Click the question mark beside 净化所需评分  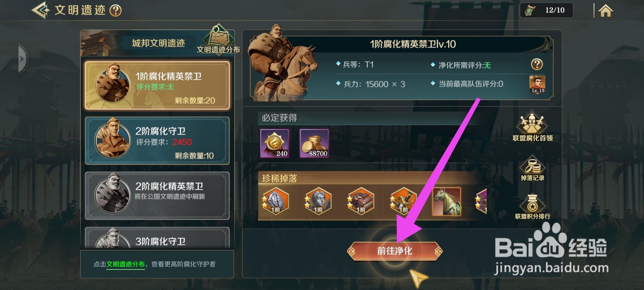point(537,64)
